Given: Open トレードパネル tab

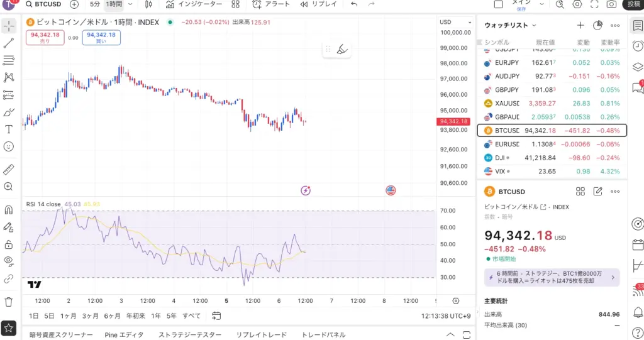Looking at the screenshot, I should [x=323, y=335].
